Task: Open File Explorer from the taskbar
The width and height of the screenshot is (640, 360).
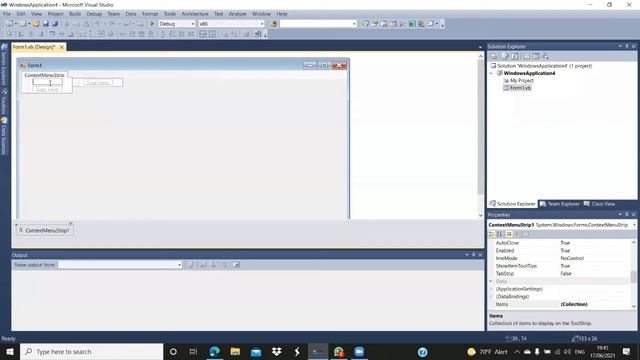Action: coord(235,351)
